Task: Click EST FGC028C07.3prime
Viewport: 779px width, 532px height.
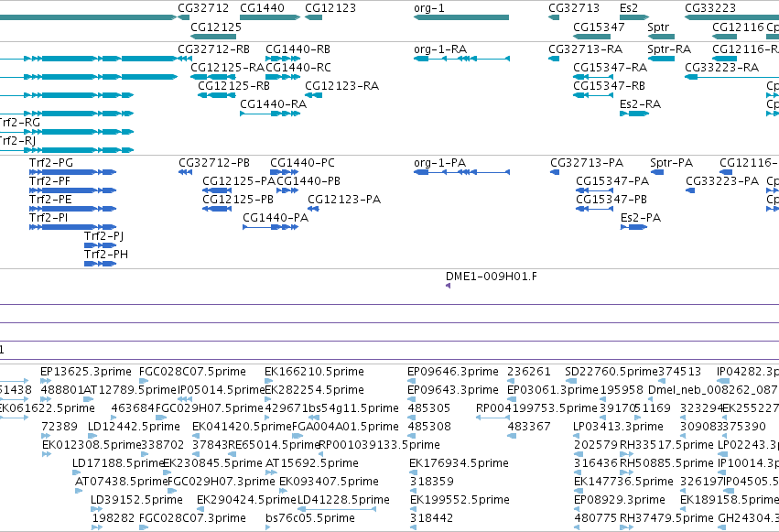Action: (x=193, y=519)
